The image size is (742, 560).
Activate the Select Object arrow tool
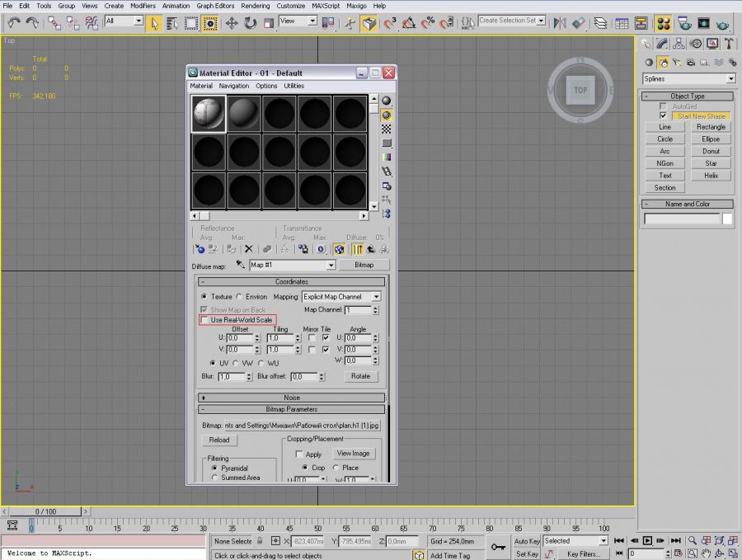[154, 23]
